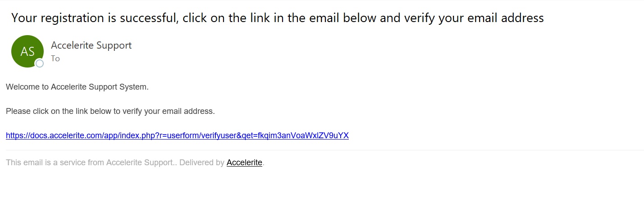Image resolution: width=644 pixels, height=217 pixels.
Task: Select the Accelerite Support sender name
Action: 91,45
